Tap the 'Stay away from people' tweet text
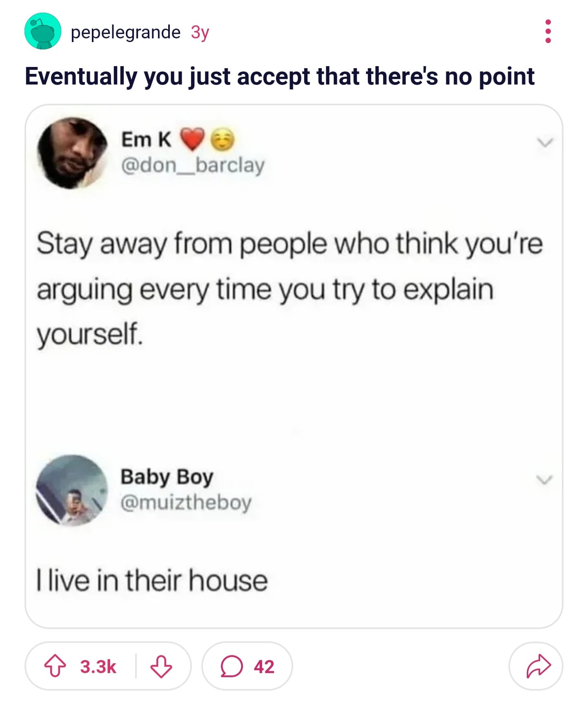 (x=289, y=289)
